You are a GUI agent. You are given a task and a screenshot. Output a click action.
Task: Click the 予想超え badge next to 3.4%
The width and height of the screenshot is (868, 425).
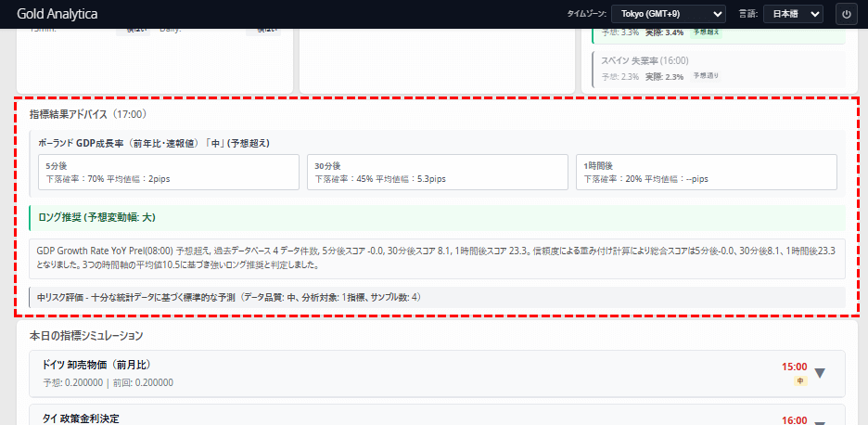[707, 32]
